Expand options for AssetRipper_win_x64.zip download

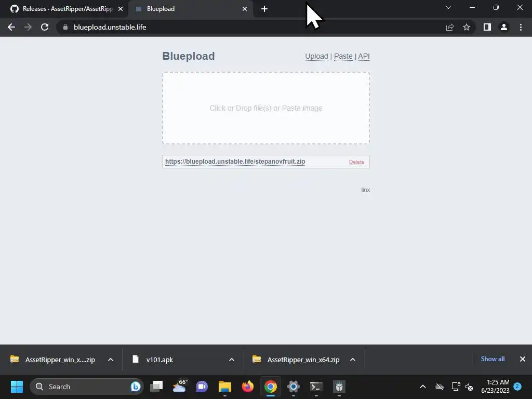pyautogui.click(x=353, y=360)
